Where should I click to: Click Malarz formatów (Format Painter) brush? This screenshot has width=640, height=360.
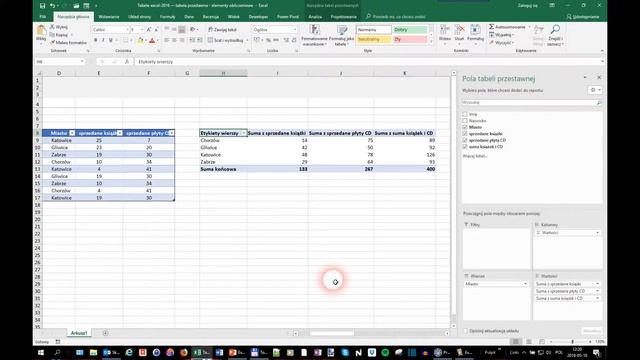coord(52,42)
